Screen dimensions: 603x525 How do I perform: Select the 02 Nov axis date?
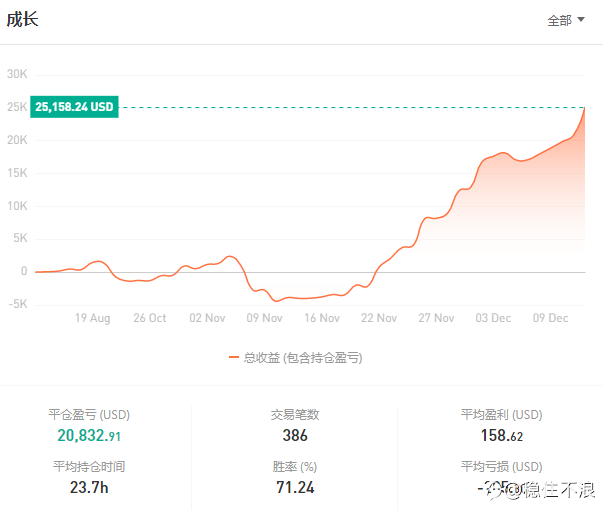[x=207, y=318]
